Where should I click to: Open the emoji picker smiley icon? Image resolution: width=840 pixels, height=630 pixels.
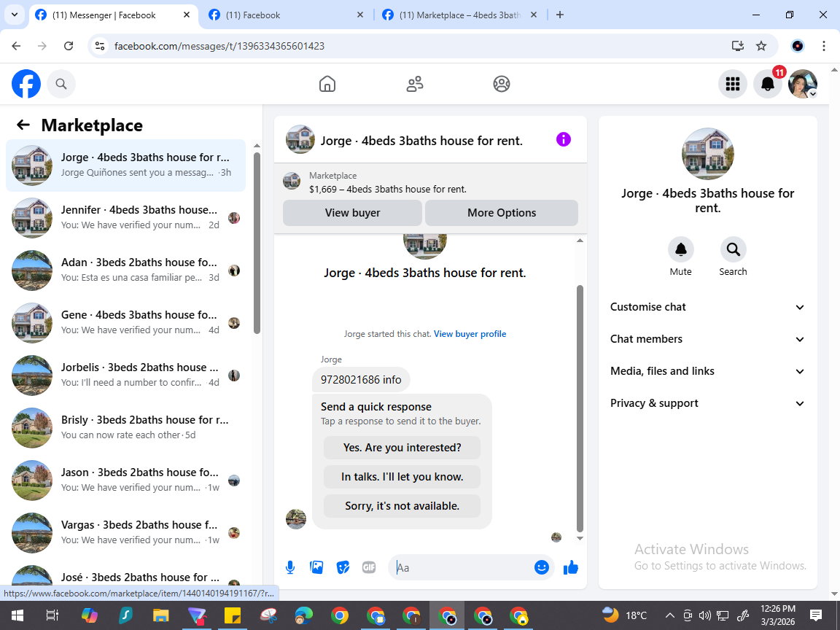542,567
